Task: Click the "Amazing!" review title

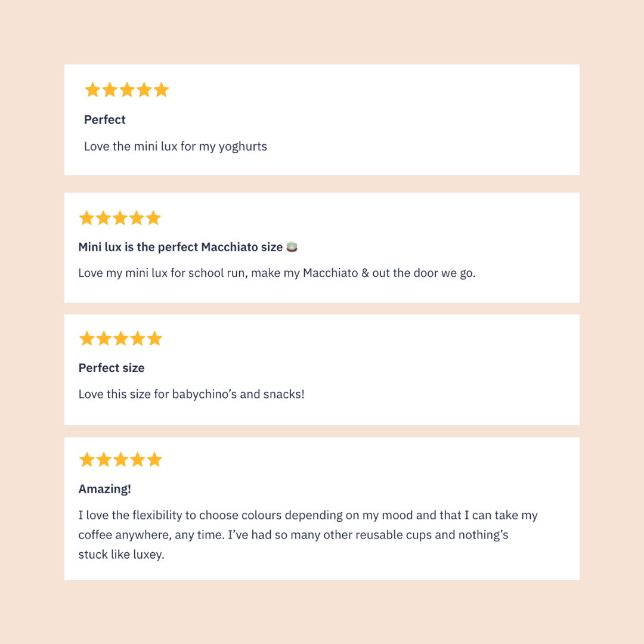Action: (x=105, y=489)
